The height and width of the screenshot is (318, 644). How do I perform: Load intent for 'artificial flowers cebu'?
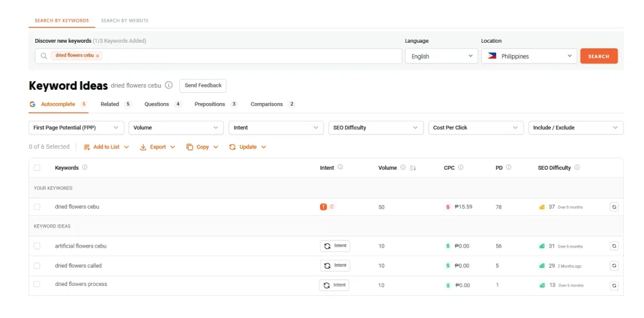335,246
